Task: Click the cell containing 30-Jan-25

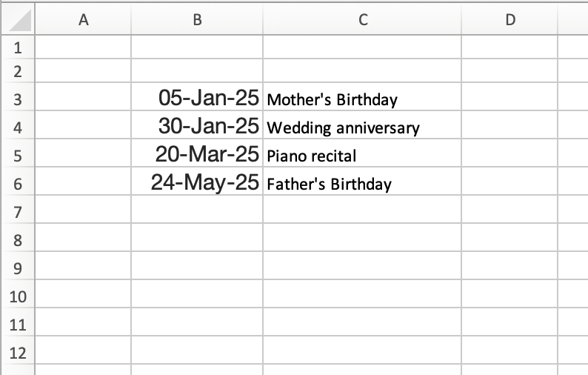Action: coord(197,125)
